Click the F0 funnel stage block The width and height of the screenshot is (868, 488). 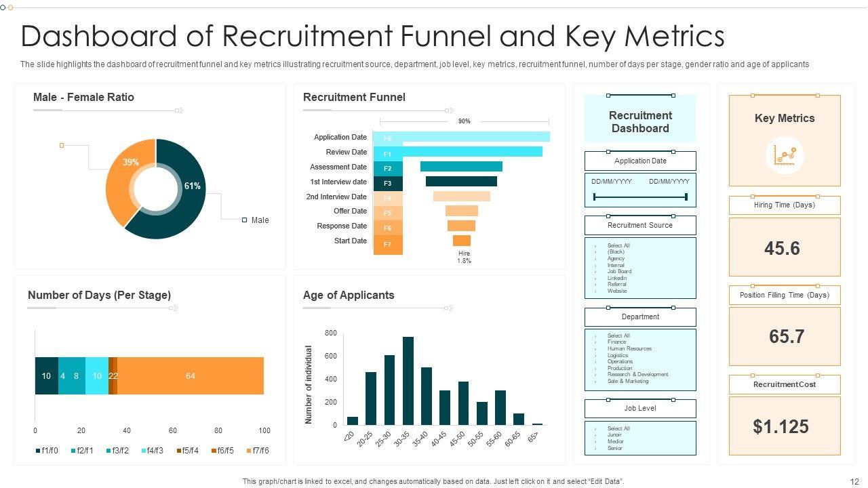tap(388, 138)
